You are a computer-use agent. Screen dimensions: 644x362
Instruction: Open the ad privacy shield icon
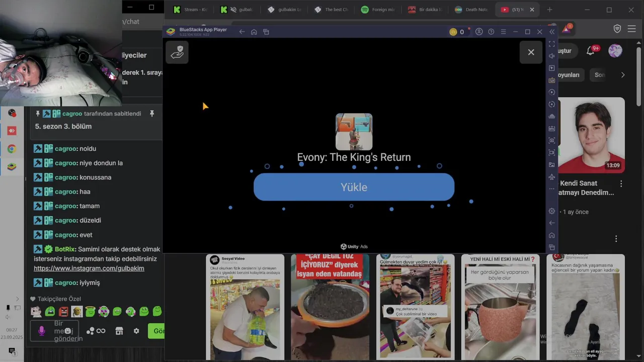tap(177, 52)
